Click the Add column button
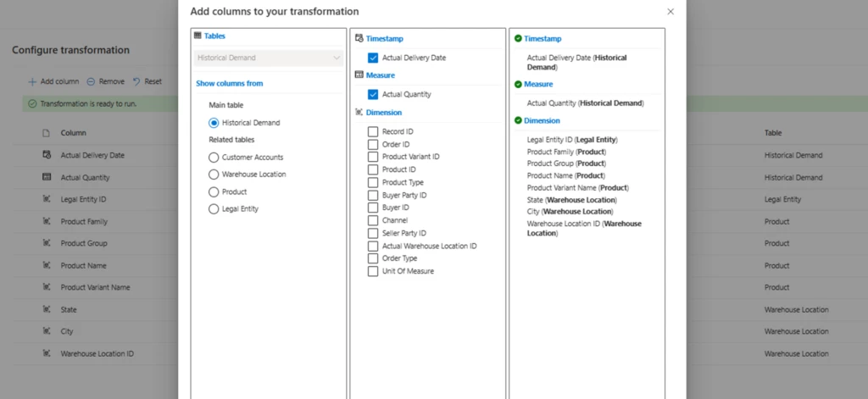The height and width of the screenshot is (399, 868). [x=53, y=81]
